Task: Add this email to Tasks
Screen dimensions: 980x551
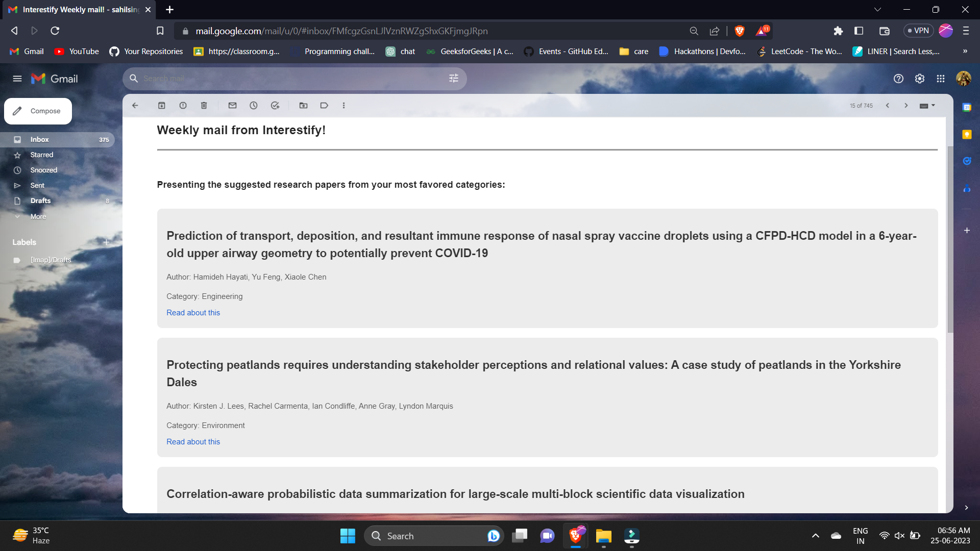Action: tap(275, 106)
